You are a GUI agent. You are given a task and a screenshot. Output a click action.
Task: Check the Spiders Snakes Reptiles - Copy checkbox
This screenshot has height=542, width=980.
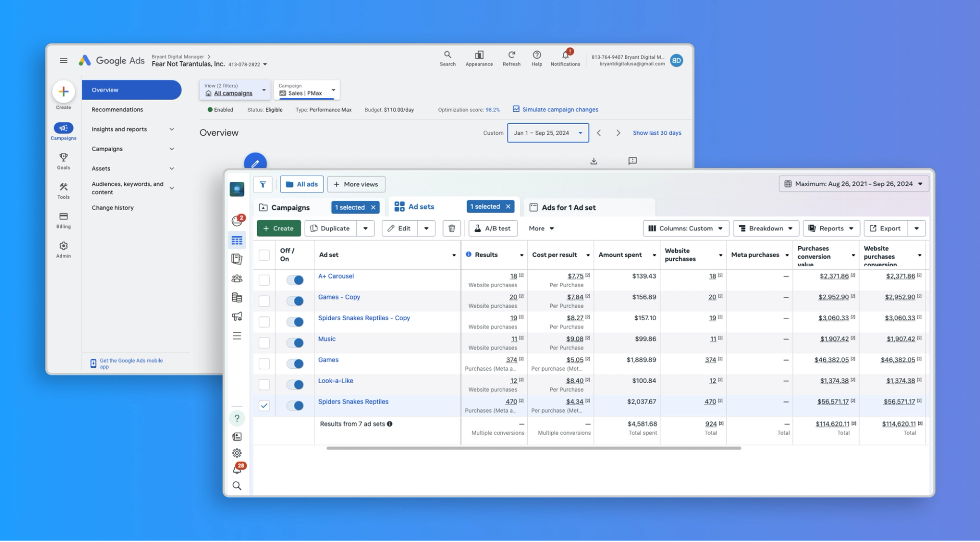[x=264, y=322]
